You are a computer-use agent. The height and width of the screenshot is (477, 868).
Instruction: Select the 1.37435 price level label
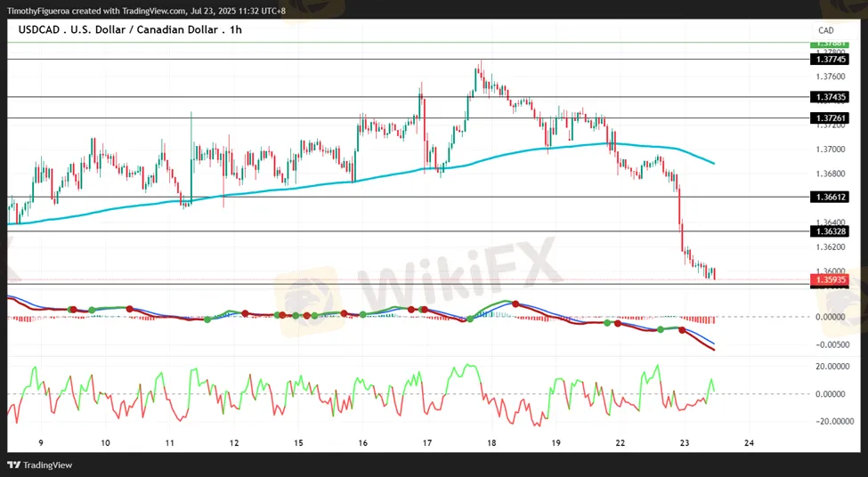(x=829, y=97)
